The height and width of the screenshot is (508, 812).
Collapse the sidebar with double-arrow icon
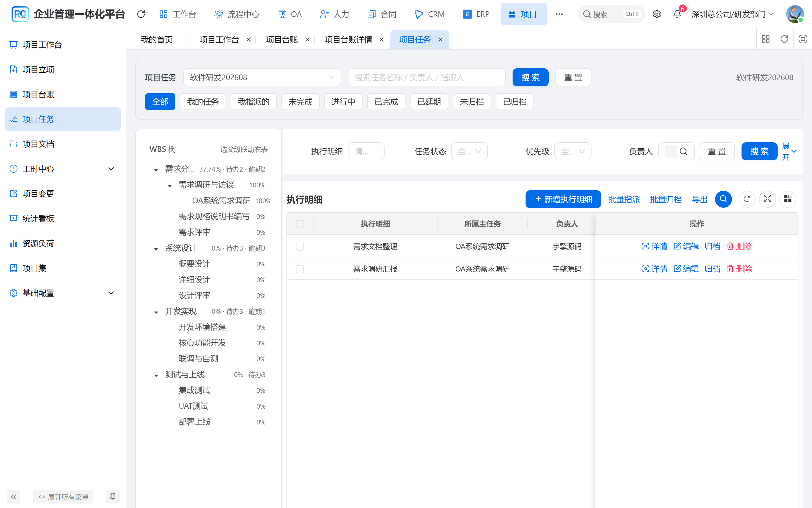point(14,497)
